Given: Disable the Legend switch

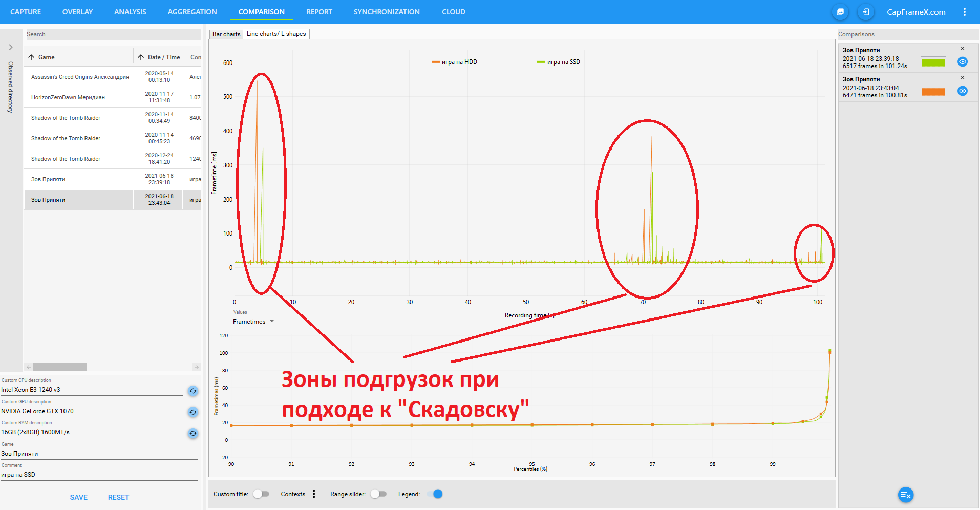Looking at the screenshot, I should tap(435, 494).
